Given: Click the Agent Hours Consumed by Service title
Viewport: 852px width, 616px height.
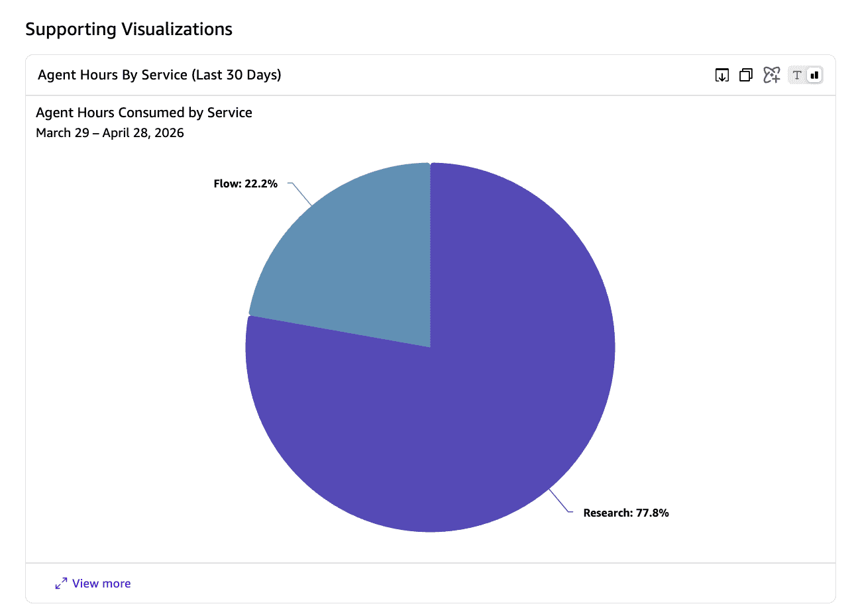Looking at the screenshot, I should pyautogui.click(x=144, y=113).
